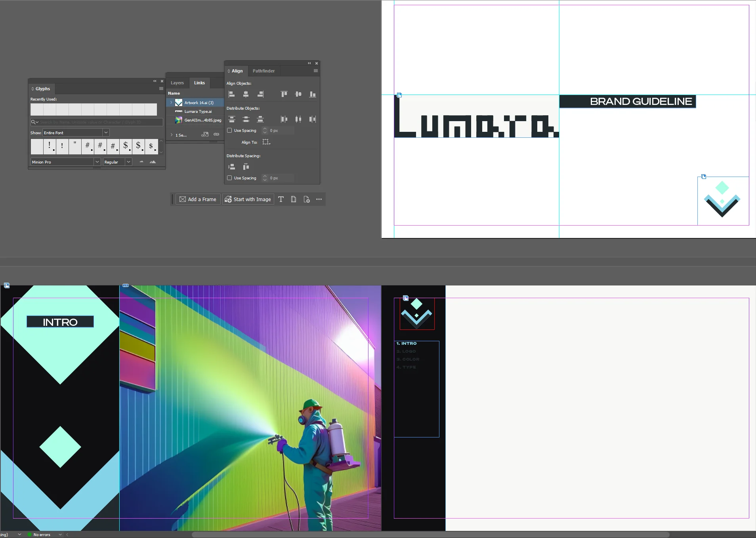The image size is (756, 538).
Task: Distribute bottom edges of objects
Action: [260, 119]
